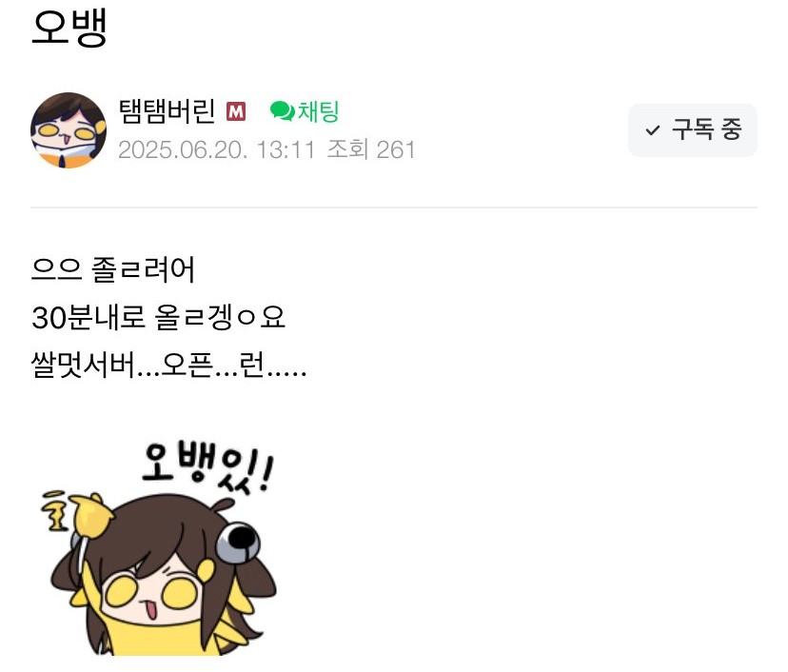Click the 탬탬버린 nickname

tap(167, 111)
